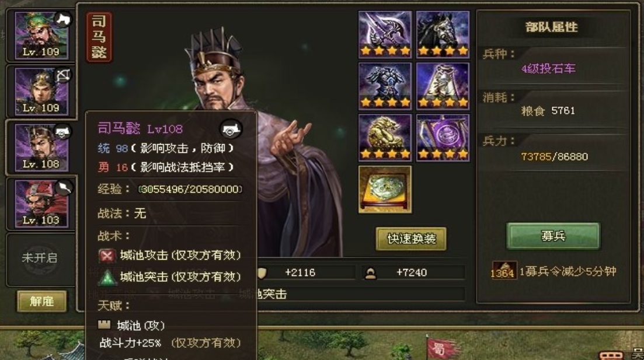Click the green 募兵 recruit button
The width and height of the screenshot is (644, 360).
pyautogui.click(x=554, y=236)
